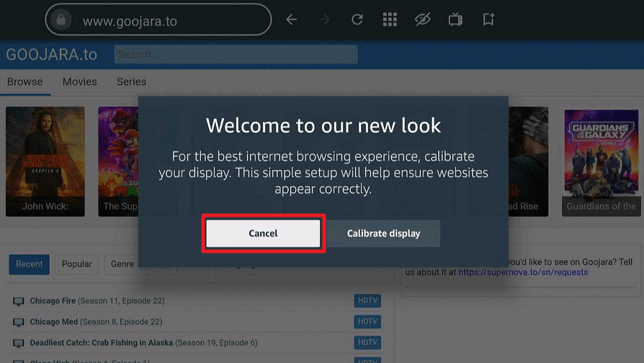
Task: Open the John Wick movie poster
Action: [45, 161]
